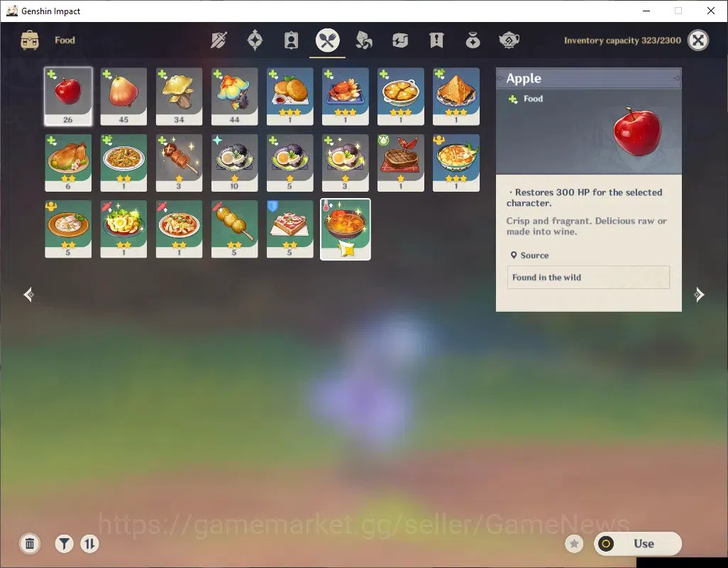This screenshot has height=568, width=728.
Task: Select the black egg dish with count 5
Action: 289,163
